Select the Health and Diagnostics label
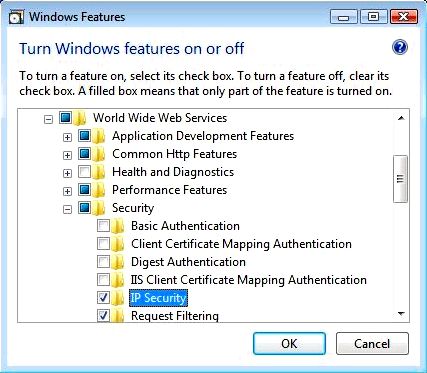 (x=173, y=172)
